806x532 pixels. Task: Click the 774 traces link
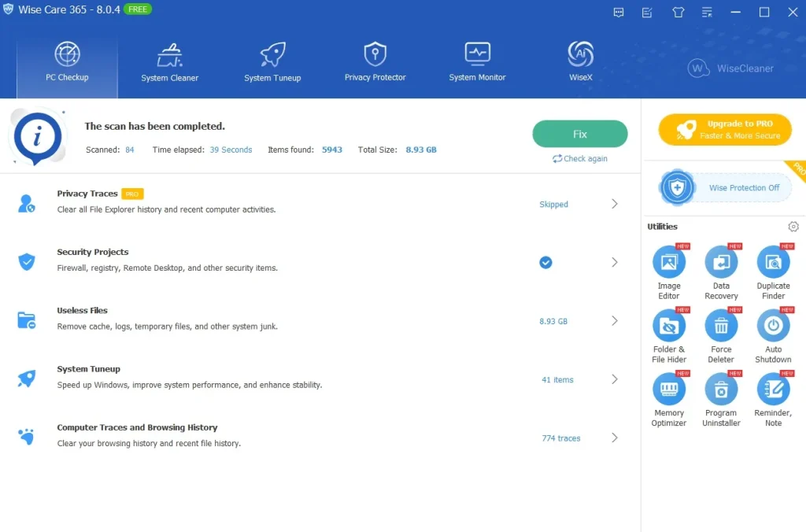point(560,438)
